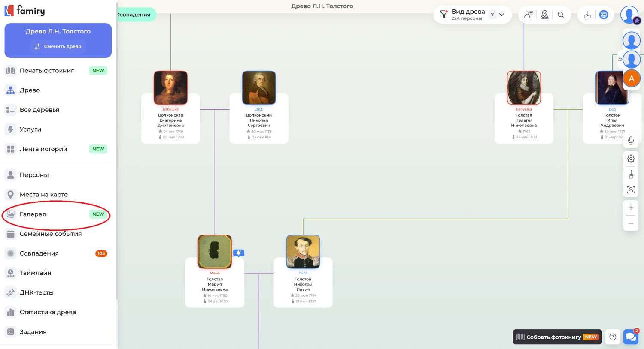Image resolution: width=644 pixels, height=349 pixels.
Task: Click bell notification on Толстая Мария card
Action: (239, 253)
